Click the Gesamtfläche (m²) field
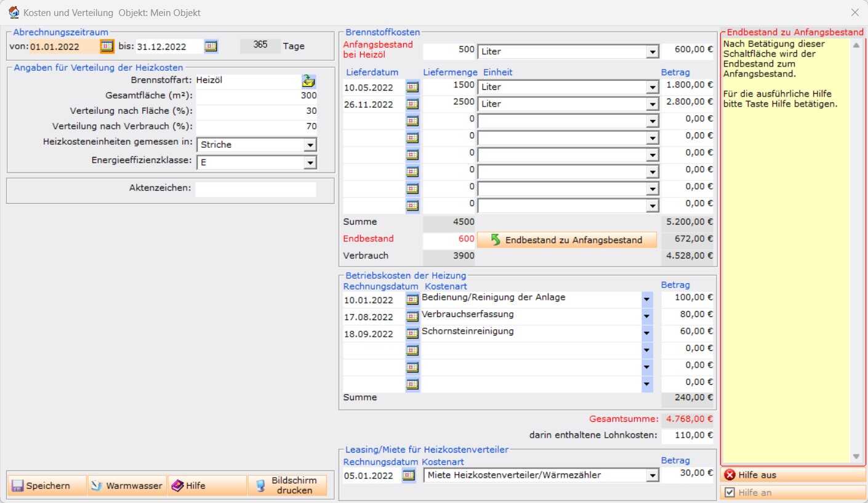Screen dimensions: 868x503 click(x=256, y=96)
